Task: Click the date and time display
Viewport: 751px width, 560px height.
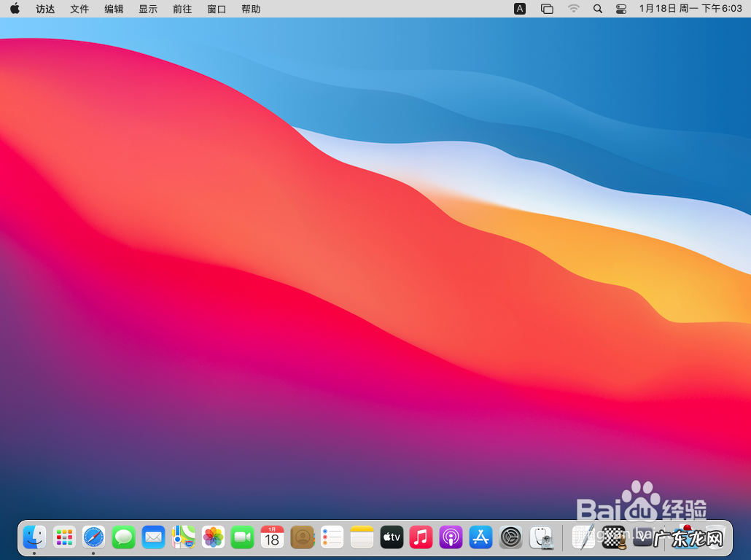Action: tap(690, 9)
